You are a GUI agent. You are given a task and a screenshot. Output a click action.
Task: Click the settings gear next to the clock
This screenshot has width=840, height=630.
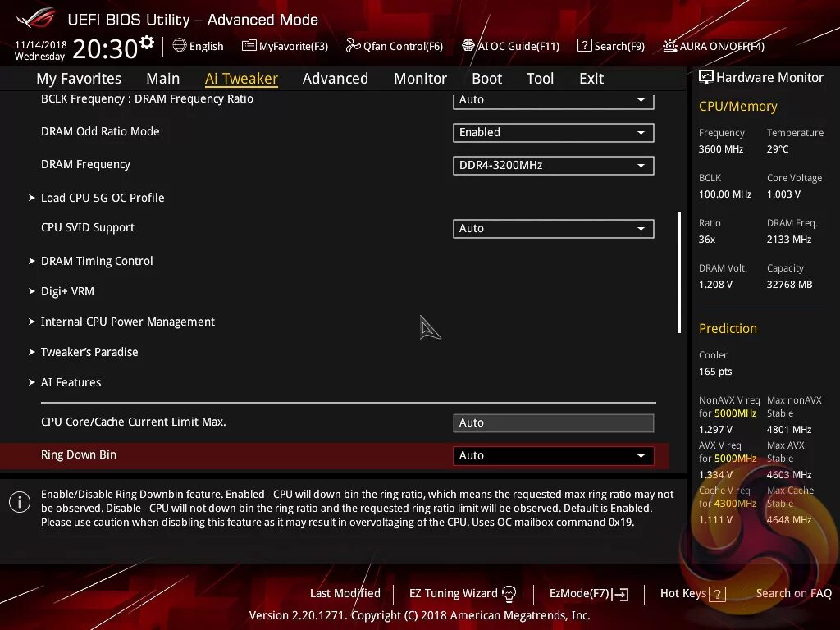pos(146,43)
